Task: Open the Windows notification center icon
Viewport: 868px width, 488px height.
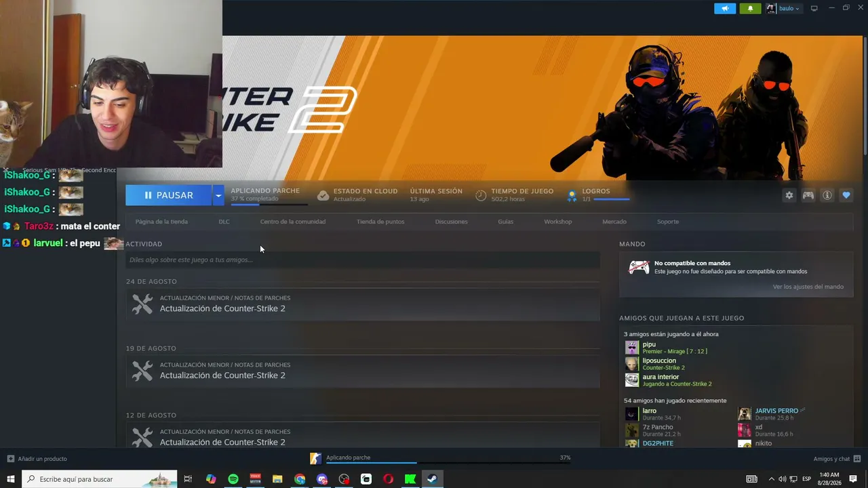Action: tap(853, 479)
